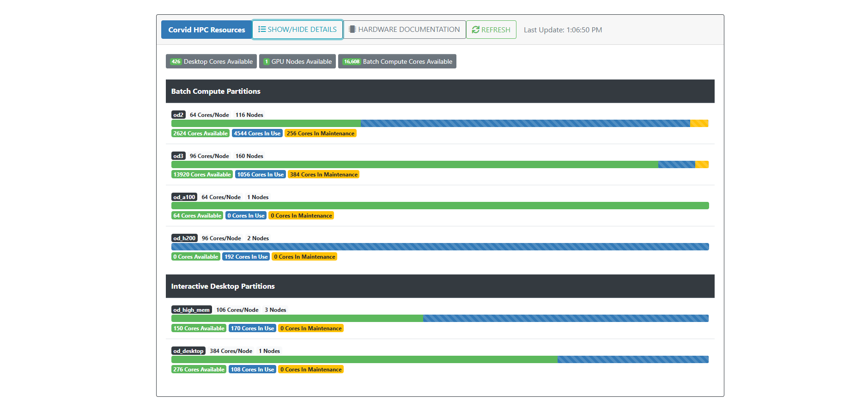The height and width of the screenshot is (413, 868).
Task: Click the list icon on Show/Hide Details
Action: (261, 30)
